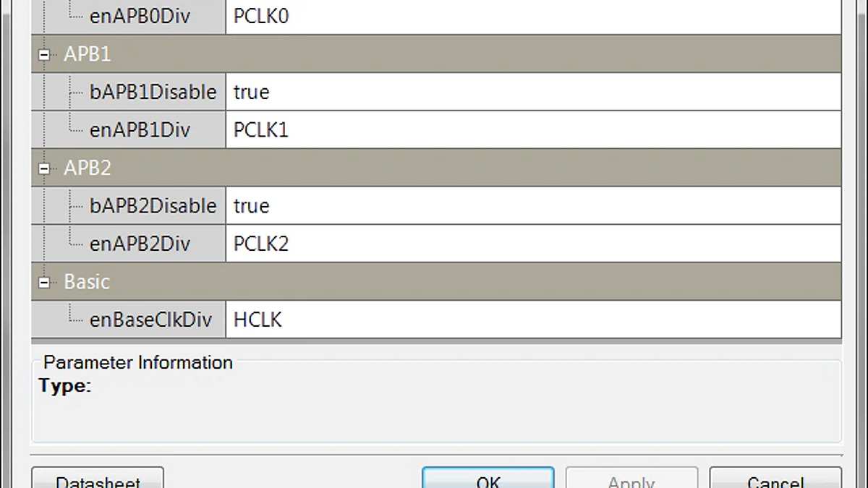Select the enAPB2Div parameter row
Image resolution: width=868 pixels, height=488 pixels.
tap(137, 244)
